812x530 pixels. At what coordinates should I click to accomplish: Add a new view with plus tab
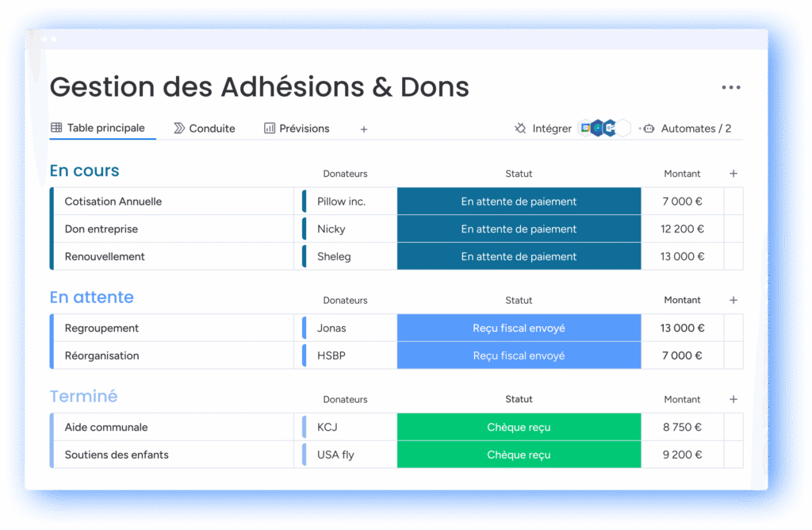(364, 129)
